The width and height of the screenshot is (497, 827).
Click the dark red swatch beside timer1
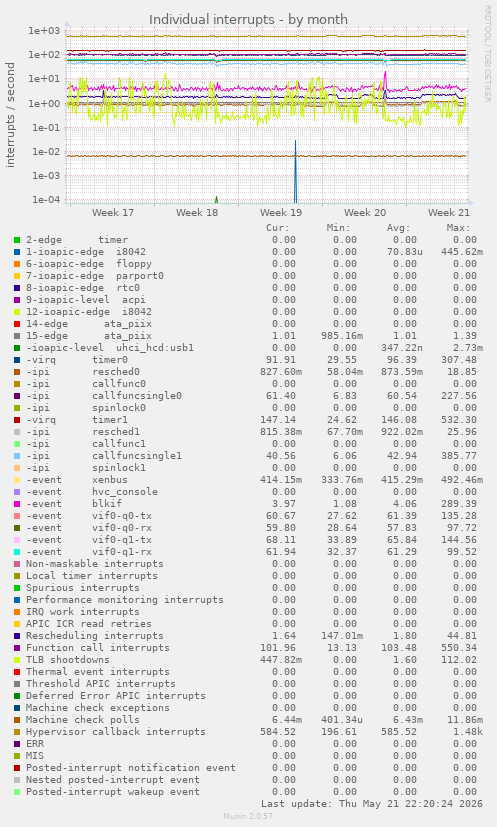(x=17, y=420)
